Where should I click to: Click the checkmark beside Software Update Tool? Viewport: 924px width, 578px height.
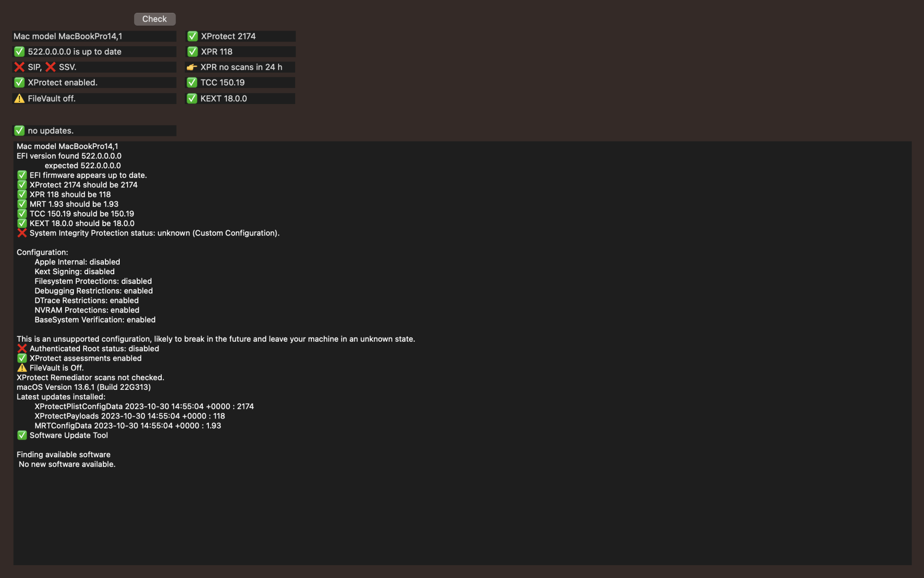(22, 435)
